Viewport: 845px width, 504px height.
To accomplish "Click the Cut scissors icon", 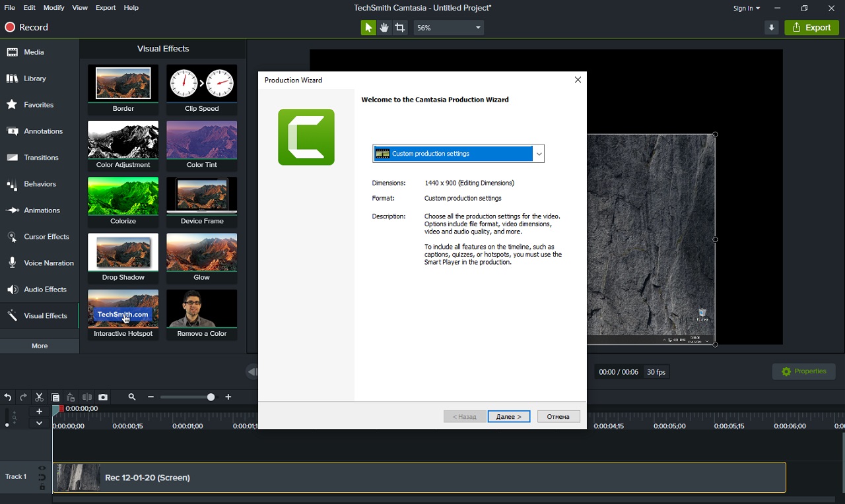I will pyautogui.click(x=39, y=397).
